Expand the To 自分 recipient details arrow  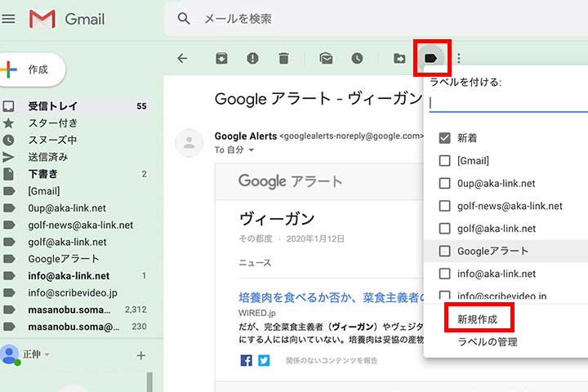tap(252, 150)
